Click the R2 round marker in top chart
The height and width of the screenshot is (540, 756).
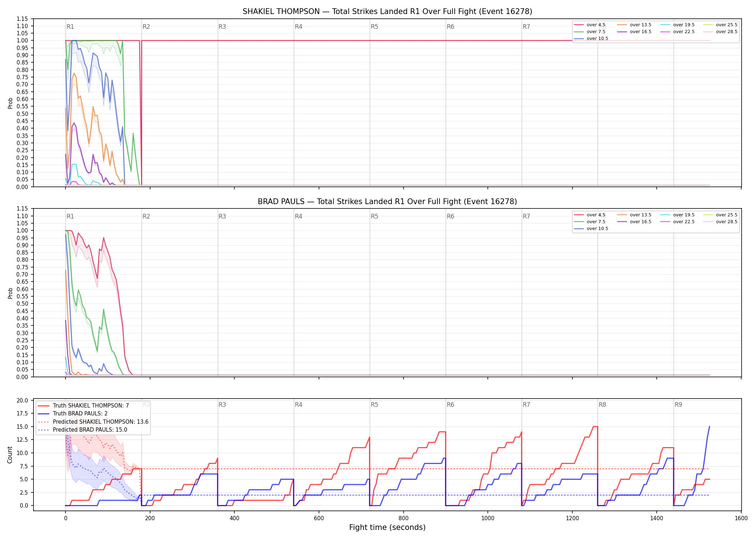coord(146,27)
